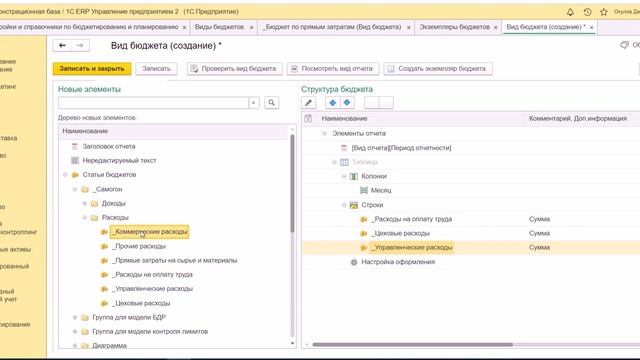
Task: Click the icon of _Цеховые расходы in structure
Action: click(x=364, y=233)
